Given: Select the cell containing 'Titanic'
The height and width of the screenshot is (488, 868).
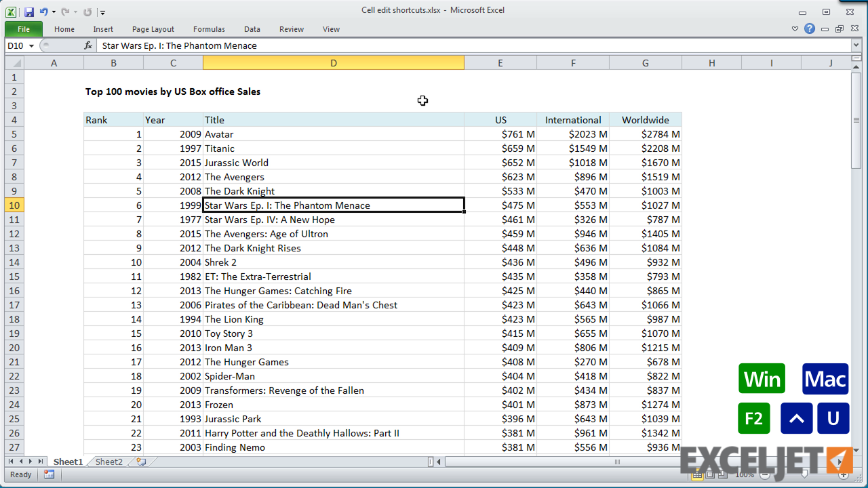Looking at the screenshot, I should point(334,148).
